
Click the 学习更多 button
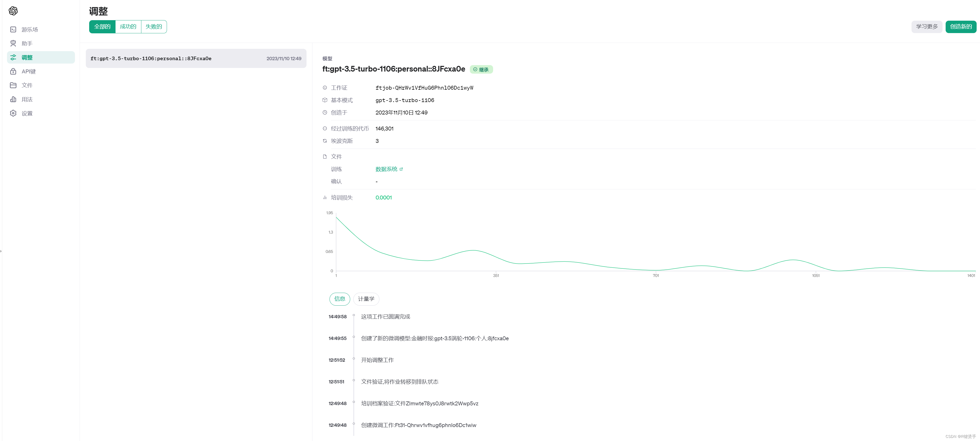927,27
